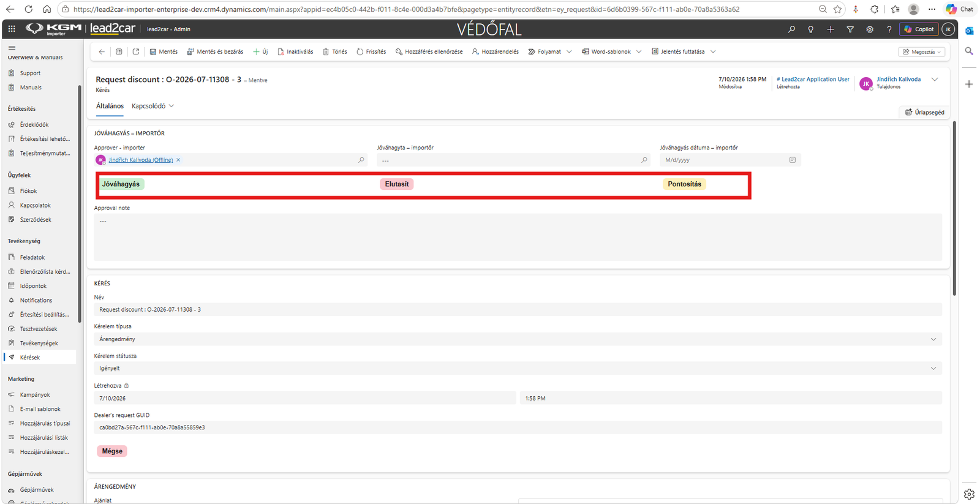Select the Általános tab

[110, 106]
